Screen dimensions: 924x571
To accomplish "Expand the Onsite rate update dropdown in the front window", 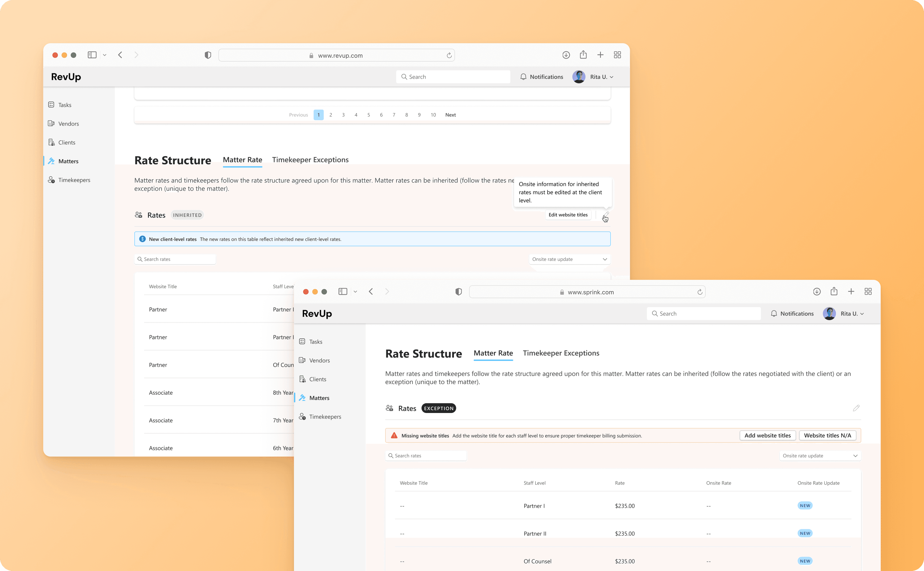I will point(820,456).
